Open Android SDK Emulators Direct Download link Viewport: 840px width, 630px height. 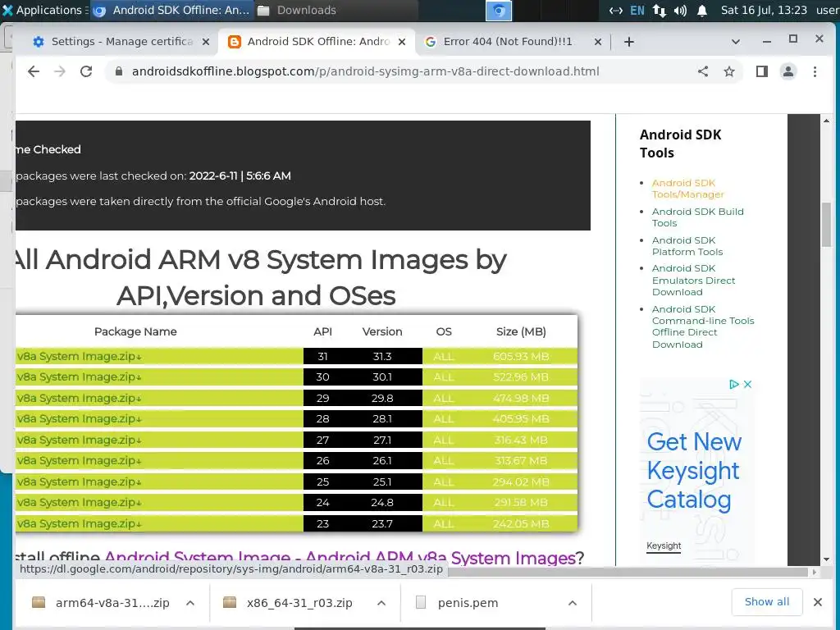click(693, 281)
